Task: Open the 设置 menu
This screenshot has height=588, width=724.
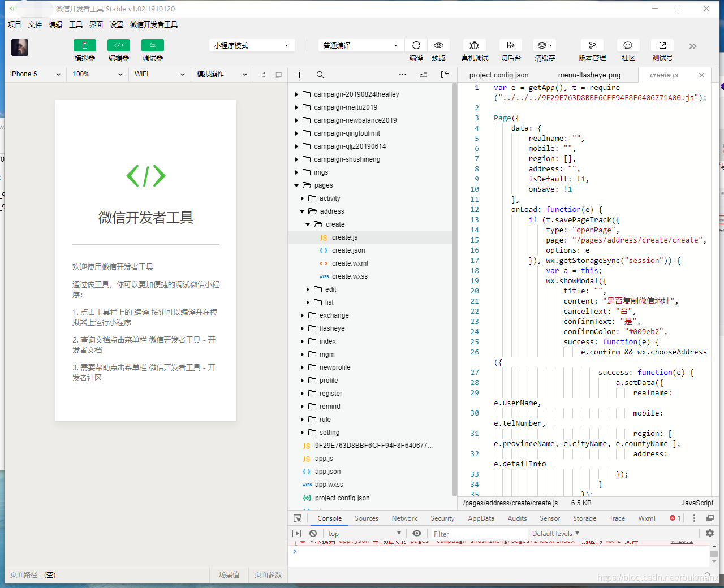Action: pyautogui.click(x=117, y=24)
